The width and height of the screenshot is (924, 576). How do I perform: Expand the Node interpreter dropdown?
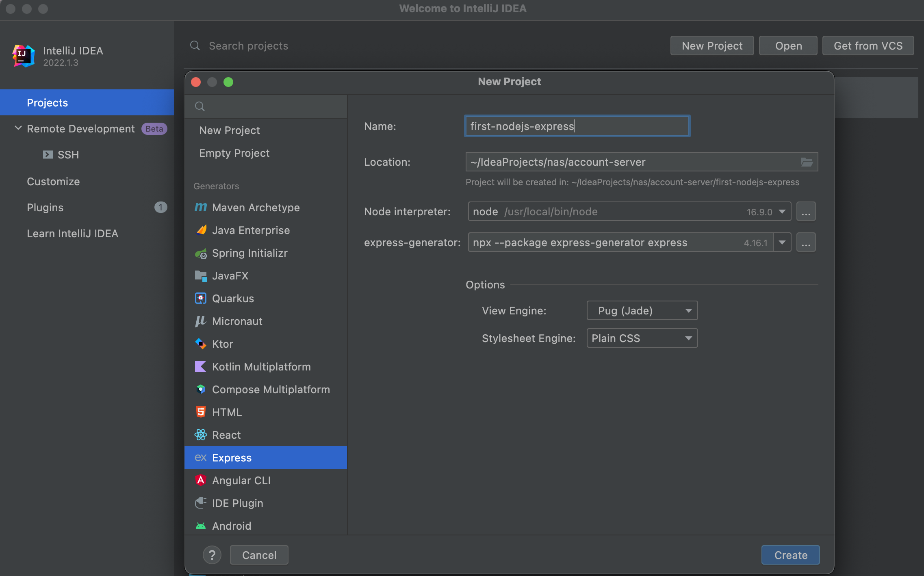782,212
